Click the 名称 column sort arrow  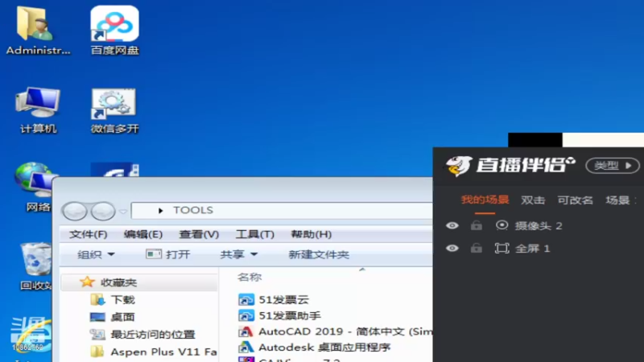click(361, 269)
